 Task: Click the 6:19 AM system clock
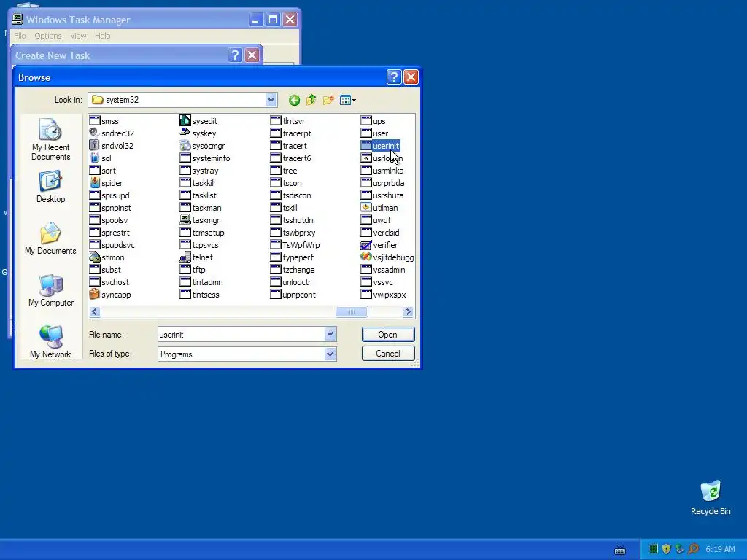[x=720, y=549]
